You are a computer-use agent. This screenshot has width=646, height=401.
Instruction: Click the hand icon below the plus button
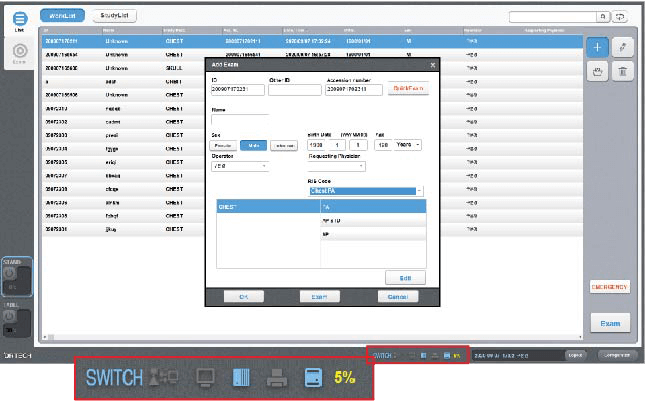tap(597, 71)
